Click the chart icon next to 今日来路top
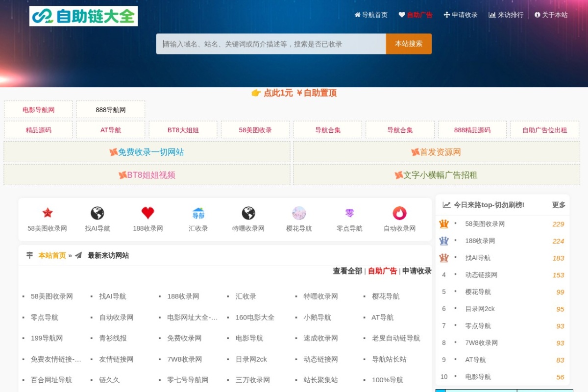 point(446,205)
